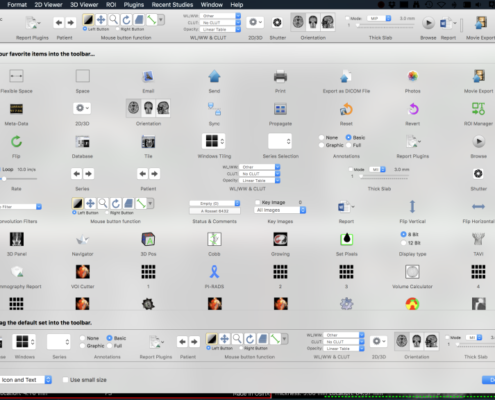Click the Browse play button in the top toolbar

(428, 23)
